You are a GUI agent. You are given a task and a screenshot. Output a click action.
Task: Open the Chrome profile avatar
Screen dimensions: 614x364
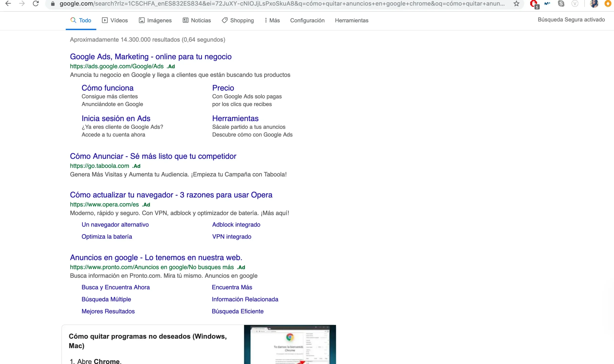594,3
